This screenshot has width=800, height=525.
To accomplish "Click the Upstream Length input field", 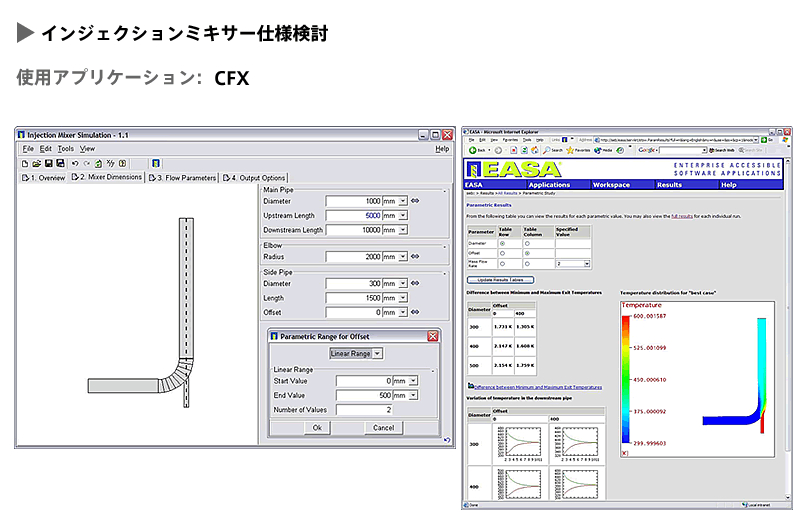I will pyautogui.click(x=354, y=215).
